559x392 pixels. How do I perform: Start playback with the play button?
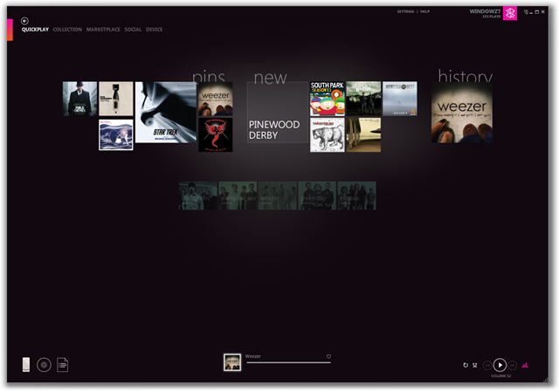pos(500,365)
